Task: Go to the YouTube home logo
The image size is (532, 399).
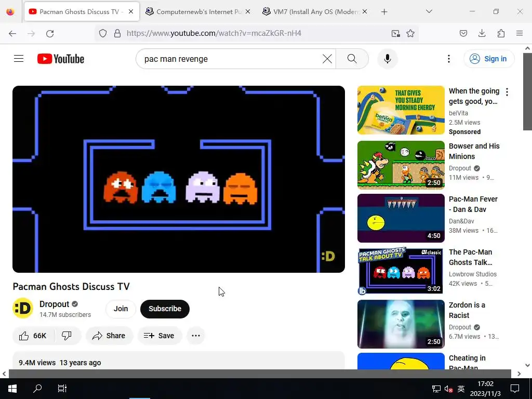Action: [61, 59]
